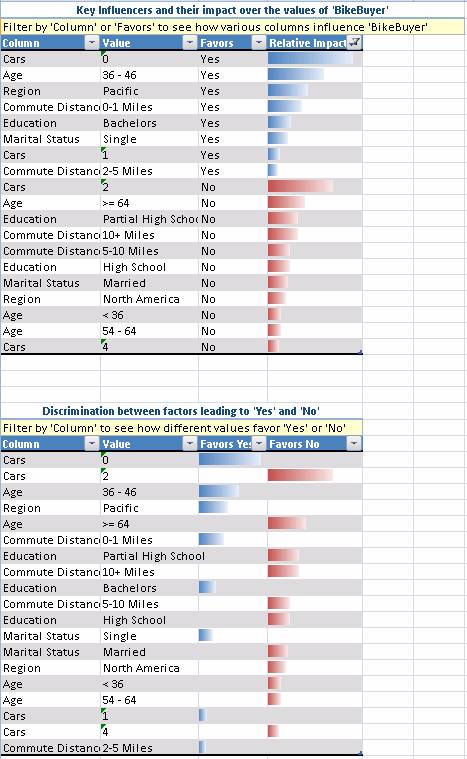Select the Key Influencers title cell
Screen dimensions: 467x759
pos(233,10)
